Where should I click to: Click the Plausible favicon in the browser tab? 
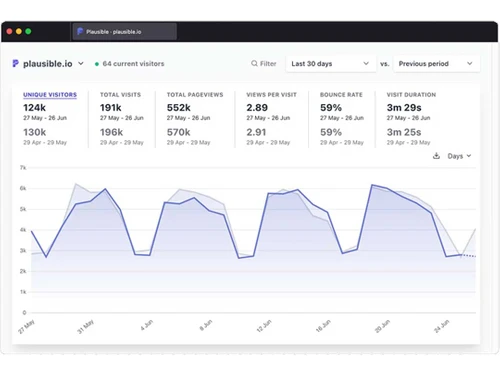(x=80, y=32)
